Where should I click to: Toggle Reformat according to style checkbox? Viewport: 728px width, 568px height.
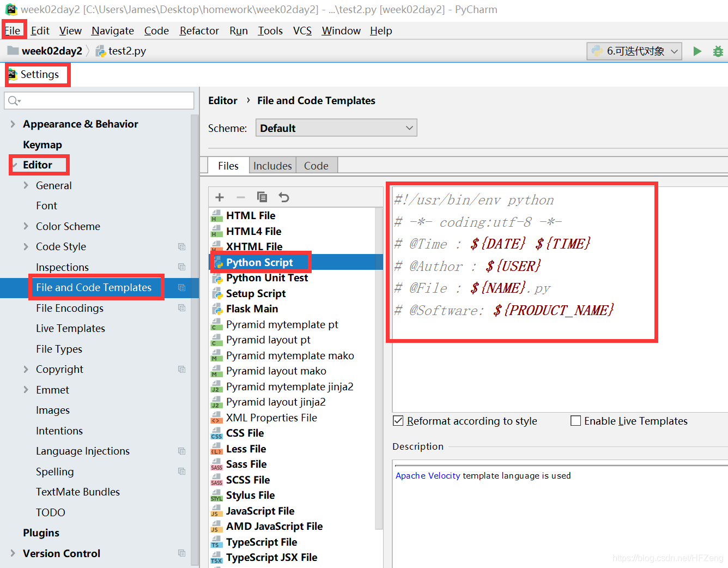(x=398, y=421)
